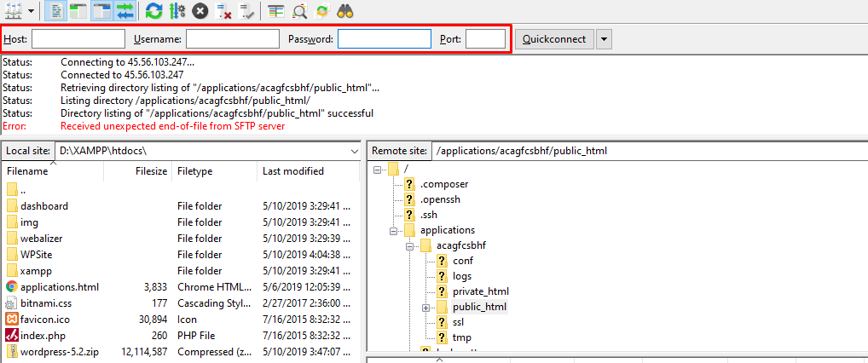The height and width of the screenshot is (363, 868).
Task: Toggle the remote directory tree display
Action: [x=102, y=10]
